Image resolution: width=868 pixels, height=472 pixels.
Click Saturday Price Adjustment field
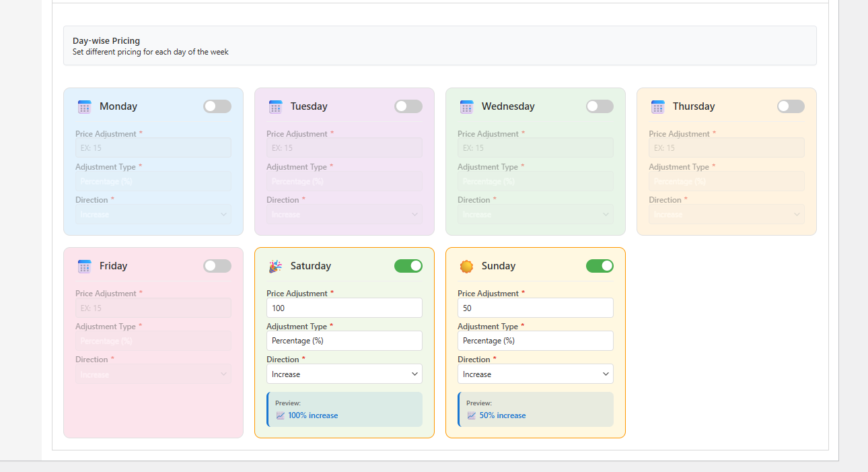coord(344,308)
